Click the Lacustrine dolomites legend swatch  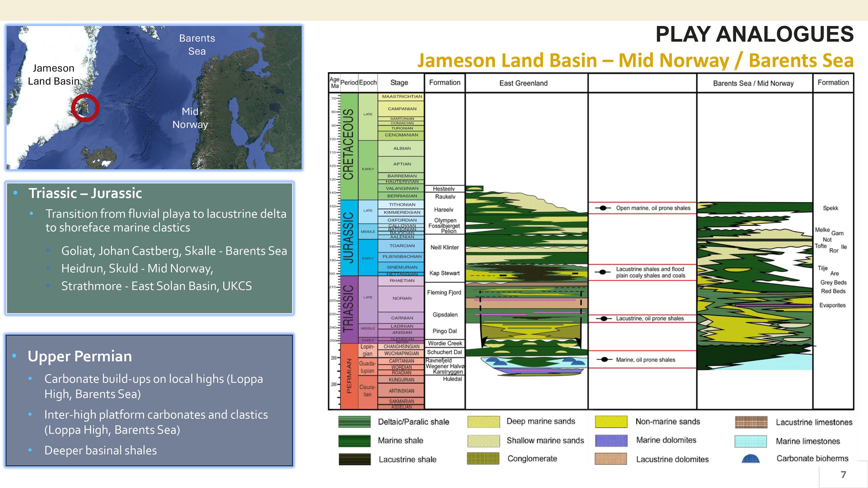611,459
